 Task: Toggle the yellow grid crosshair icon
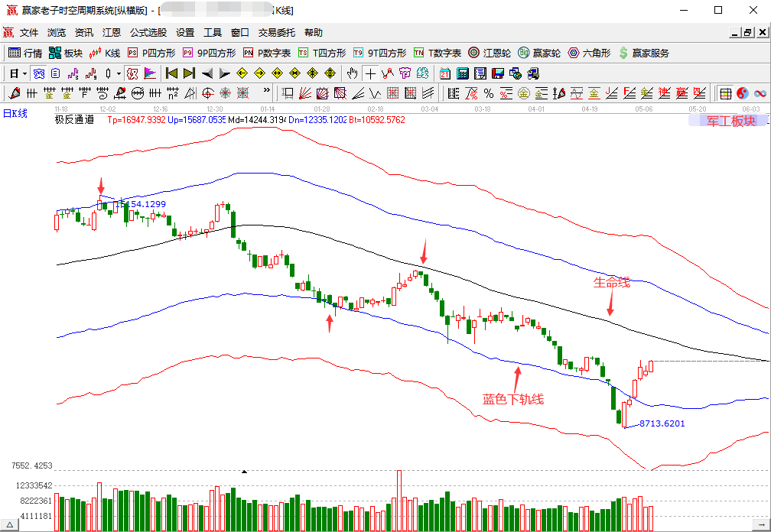724,92
